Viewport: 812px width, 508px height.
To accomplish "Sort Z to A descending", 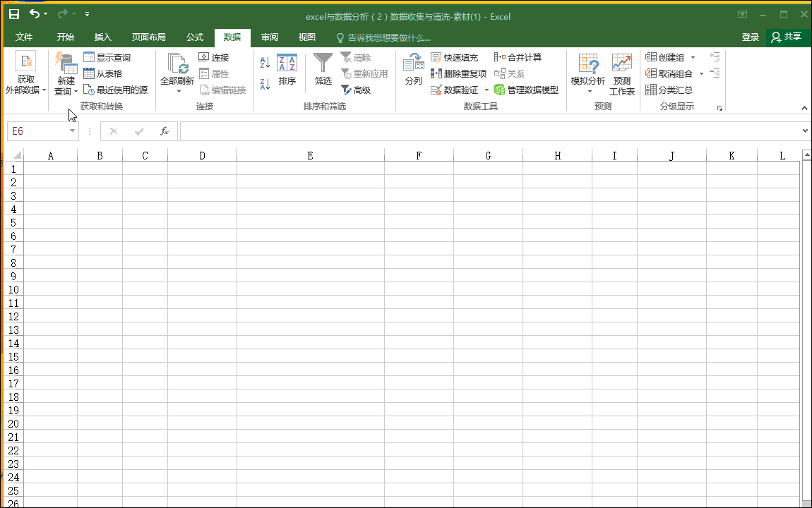I will [x=265, y=84].
